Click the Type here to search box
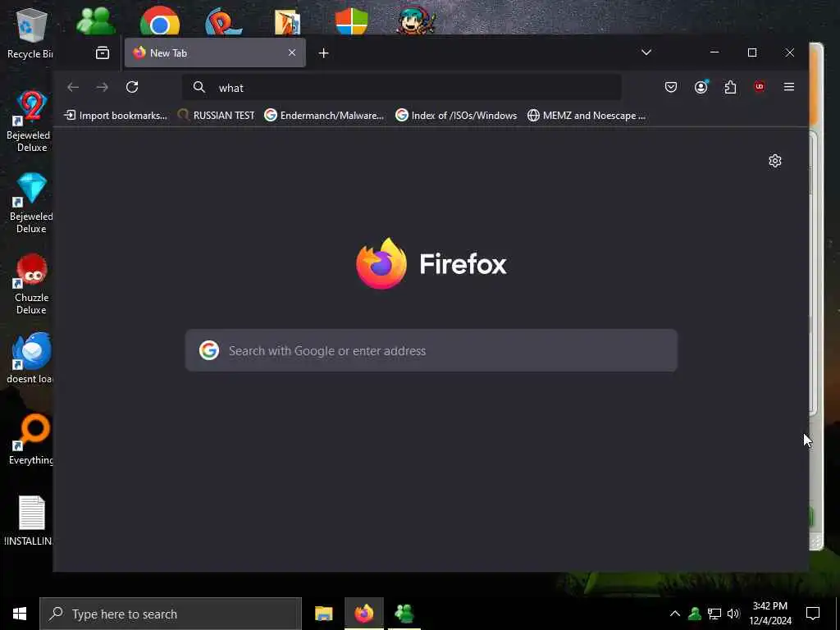This screenshot has width=840, height=630. [x=171, y=614]
